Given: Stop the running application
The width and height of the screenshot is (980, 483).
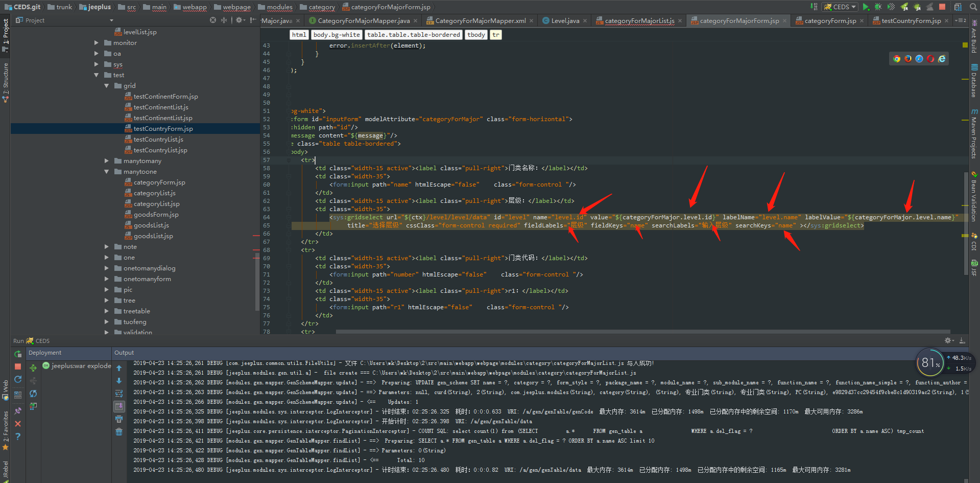Looking at the screenshot, I should click(942, 7).
